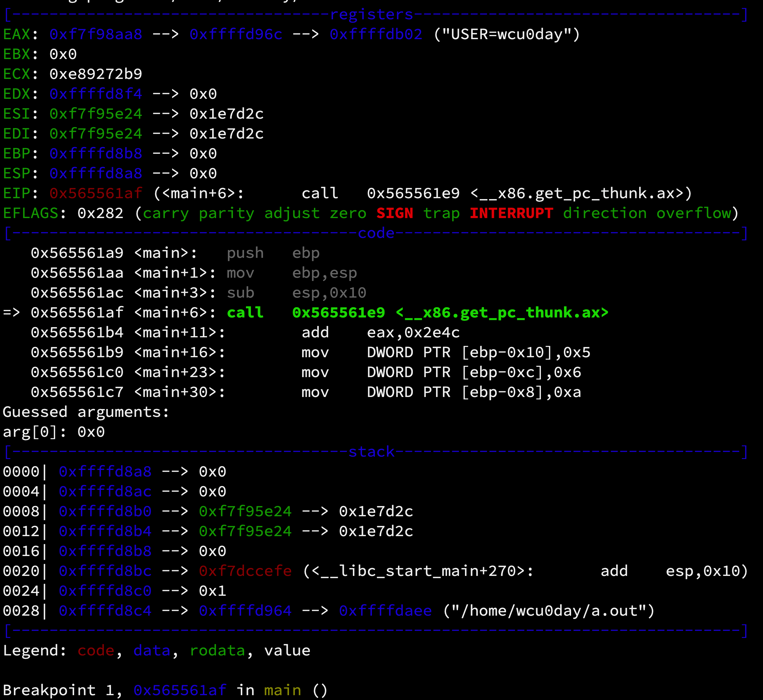Click highlighted green call target 0x565561e9
The image size is (763, 700).
tap(339, 313)
